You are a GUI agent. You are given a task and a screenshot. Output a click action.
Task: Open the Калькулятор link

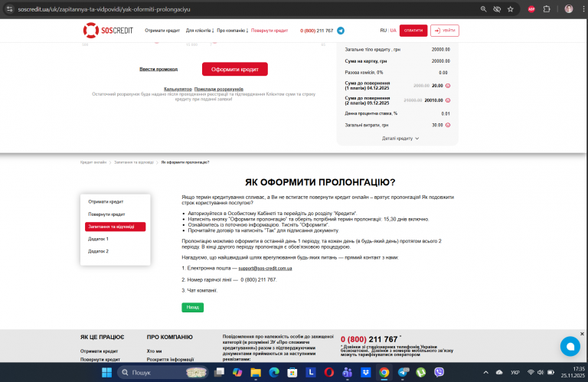(178, 90)
